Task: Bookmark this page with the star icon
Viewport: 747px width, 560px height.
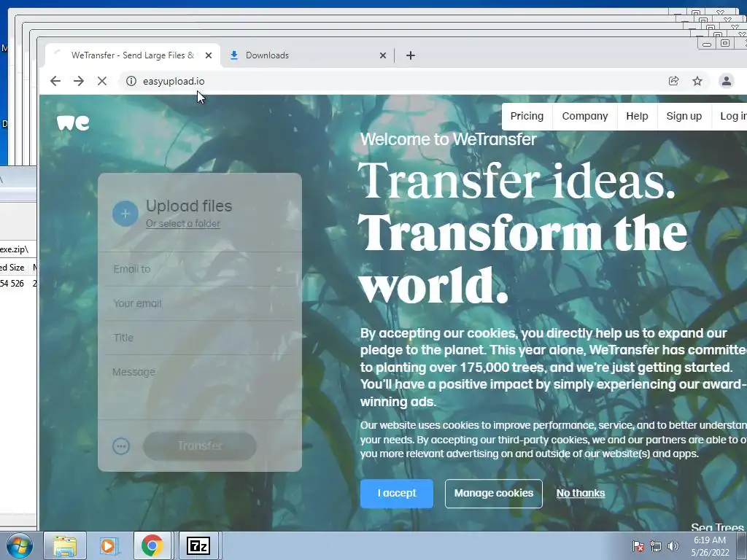Action: [x=697, y=81]
